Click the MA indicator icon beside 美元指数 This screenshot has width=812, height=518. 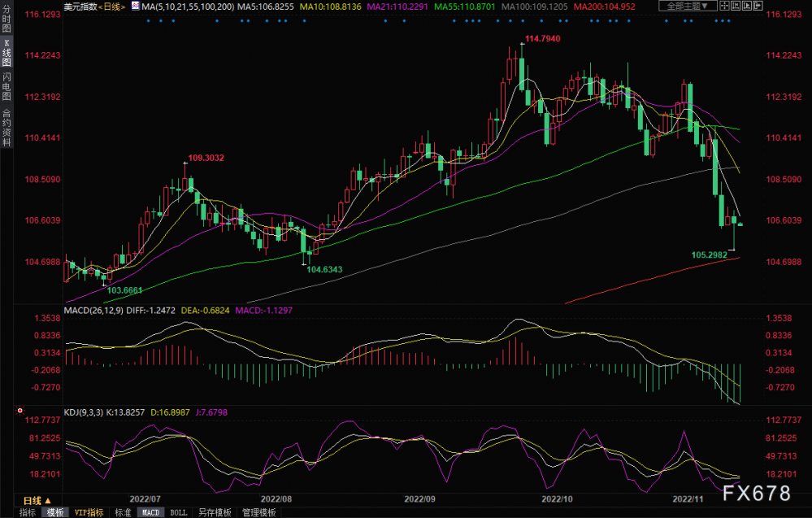[136, 7]
